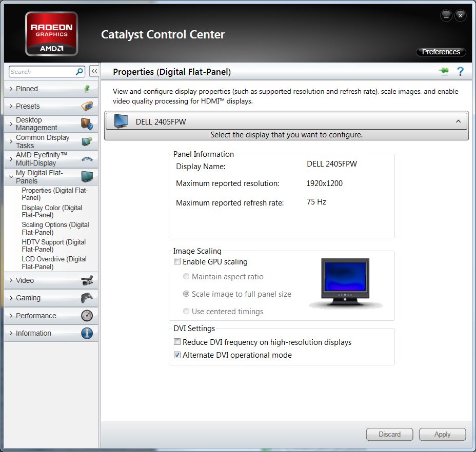This screenshot has width=476, height=452.
Task: Open HDTV Support (Digital Flat-Panel) page
Action: coord(54,245)
